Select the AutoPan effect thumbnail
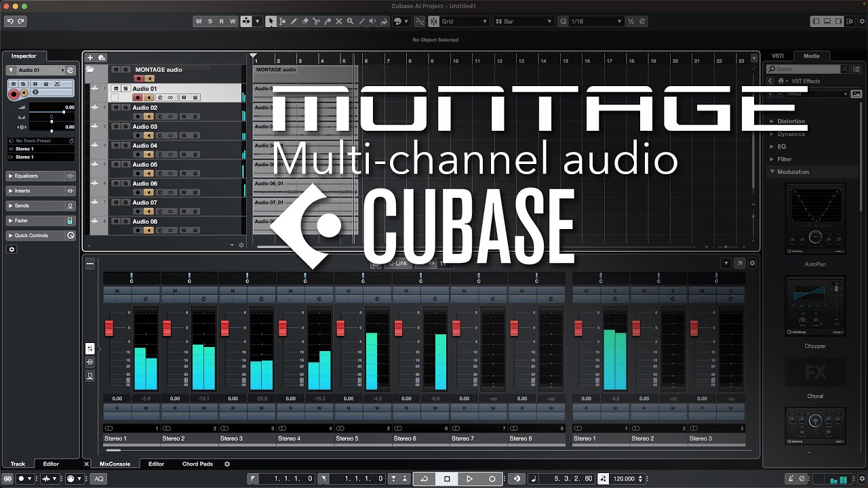Viewport: 868px width, 488px height. [815, 220]
